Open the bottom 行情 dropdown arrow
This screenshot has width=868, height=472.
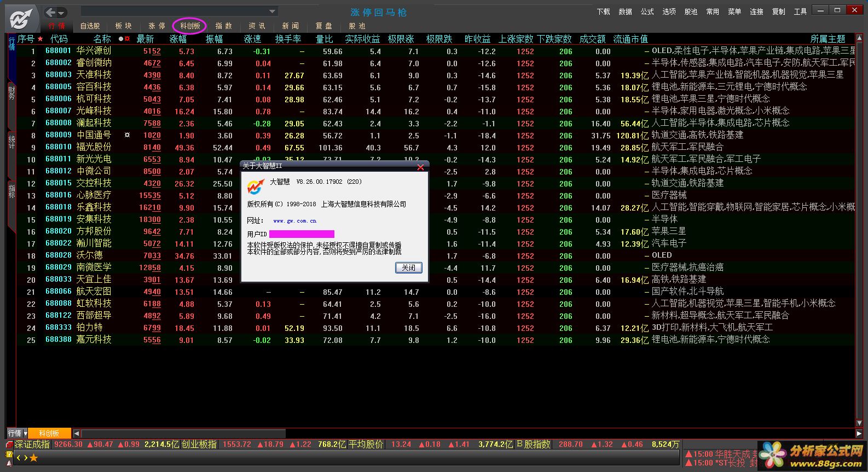tap(25, 433)
